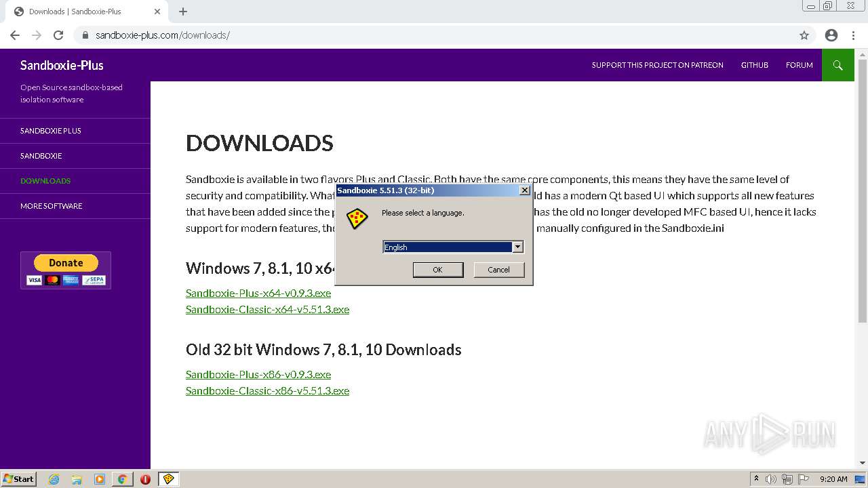
Task: Reload the page with the refresh icon
Action: tap(58, 35)
